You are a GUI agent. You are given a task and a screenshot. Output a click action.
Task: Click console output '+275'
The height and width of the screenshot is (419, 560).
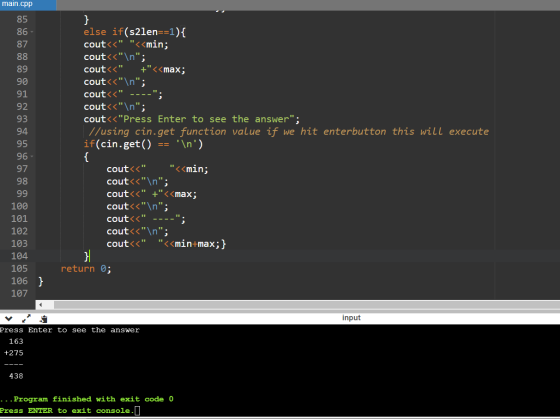[14, 353]
